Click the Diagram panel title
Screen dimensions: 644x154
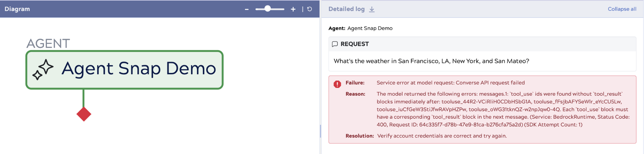(17, 9)
